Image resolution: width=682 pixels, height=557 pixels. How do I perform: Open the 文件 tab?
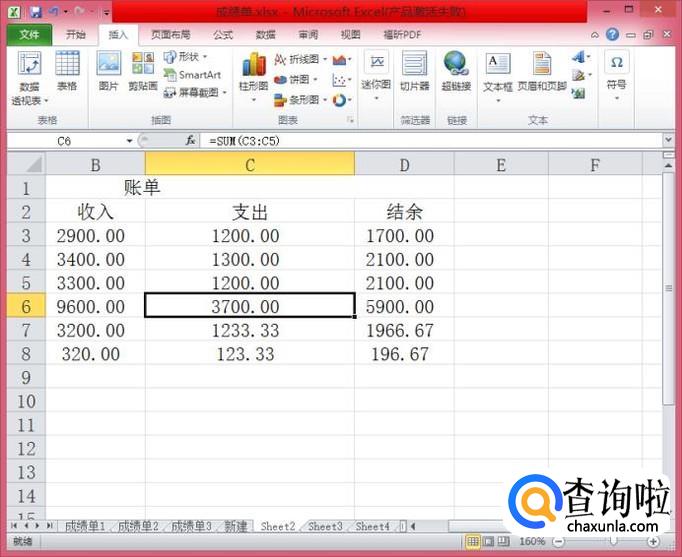click(29, 35)
